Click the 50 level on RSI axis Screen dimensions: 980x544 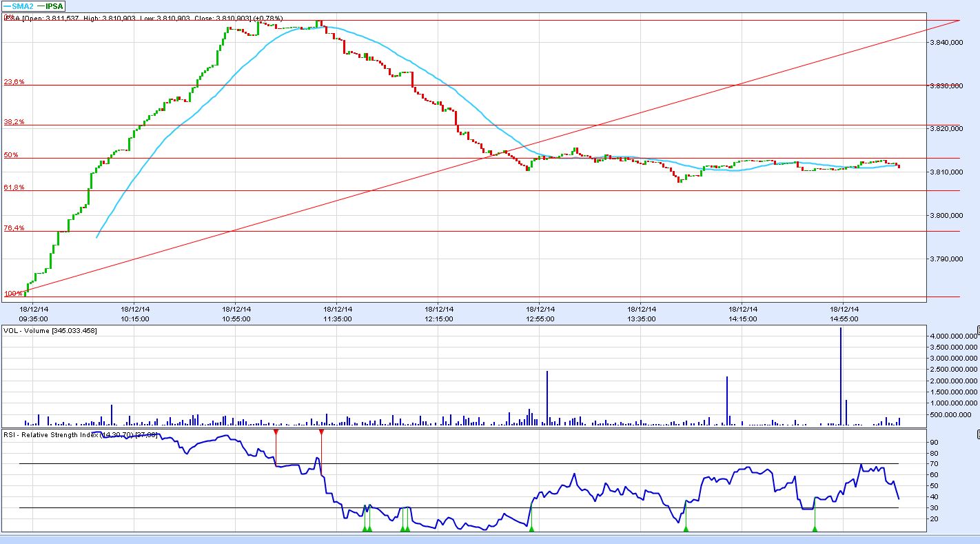pyautogui.click(x=935, y=486)
